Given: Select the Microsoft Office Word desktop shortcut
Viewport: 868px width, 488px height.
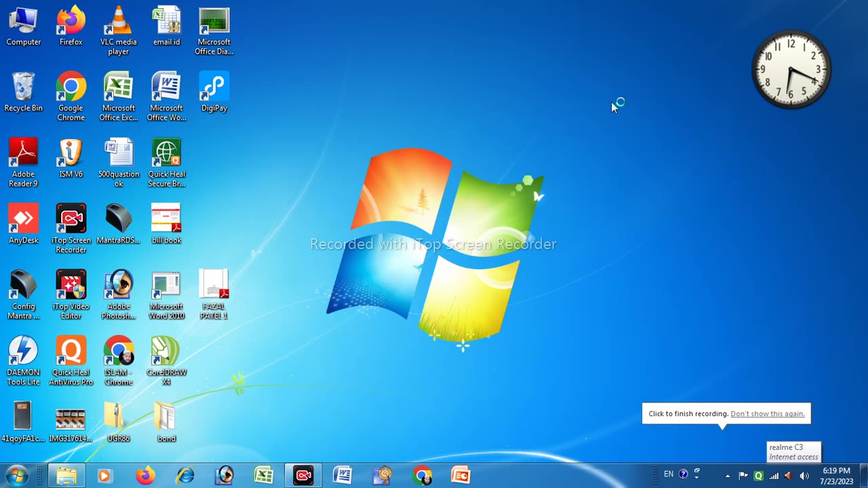Looking at the screenshot, I should (x=166, y=97).
